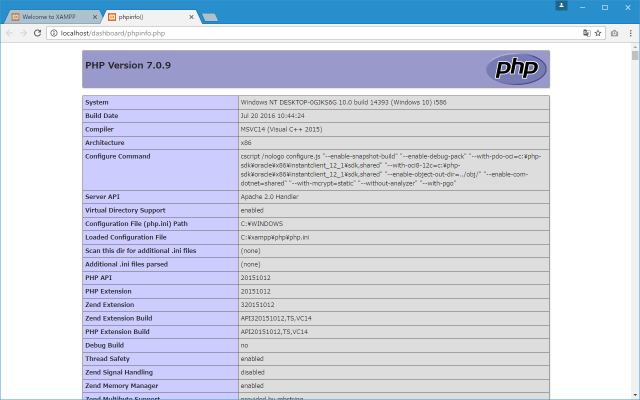Click the Zend Extension label
The image size is (640, 400).
pyautogui.click(x=109, y=304)
